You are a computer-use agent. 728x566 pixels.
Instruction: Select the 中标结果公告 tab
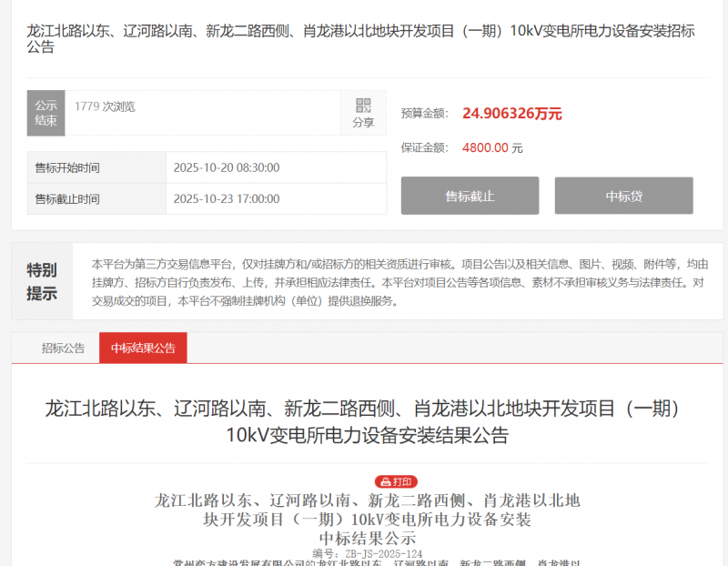pos(143,348)
